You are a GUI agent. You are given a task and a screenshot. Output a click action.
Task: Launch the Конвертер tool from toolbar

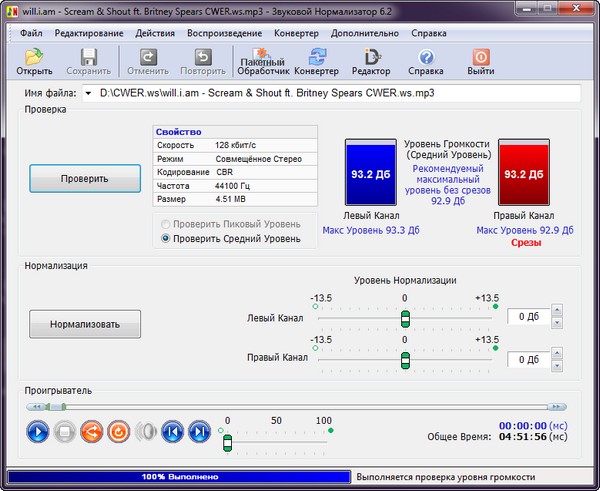point(316,62)
